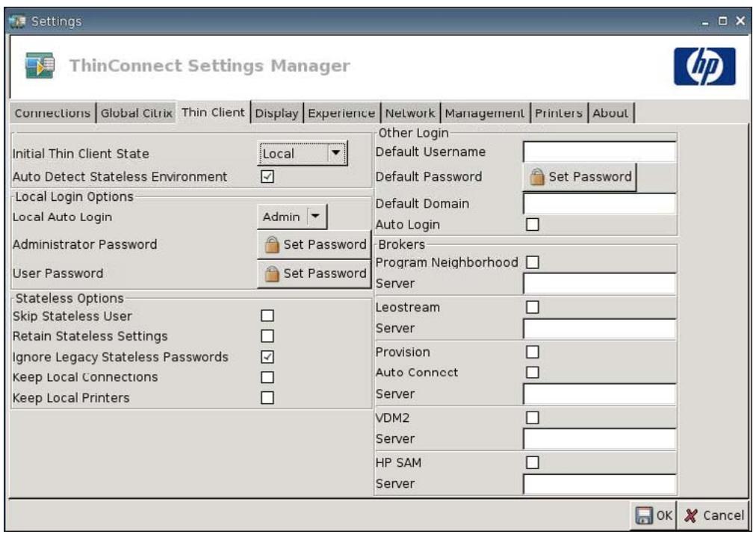Click Server field under Auto Connect

click(600, 394)
